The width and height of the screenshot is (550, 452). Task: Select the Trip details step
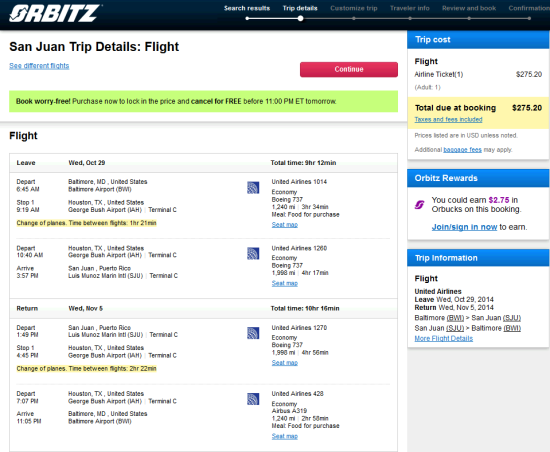click(300, 8)
